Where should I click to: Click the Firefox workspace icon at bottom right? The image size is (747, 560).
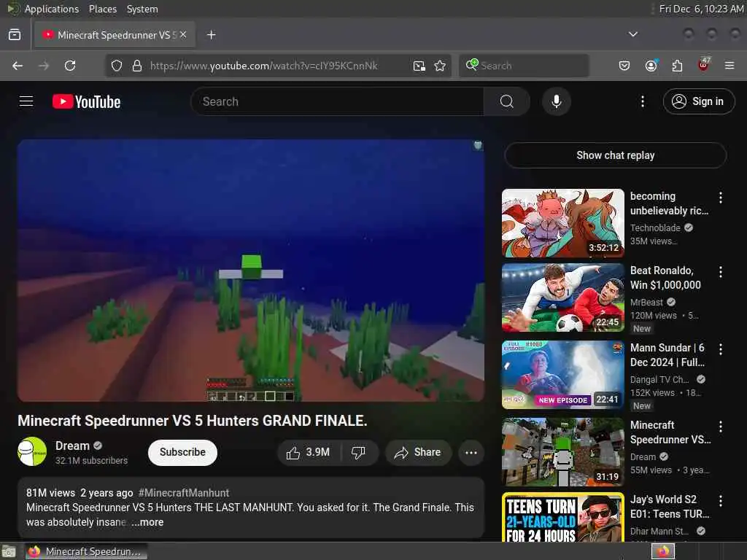pyautogui.click(x=663, y=551)
